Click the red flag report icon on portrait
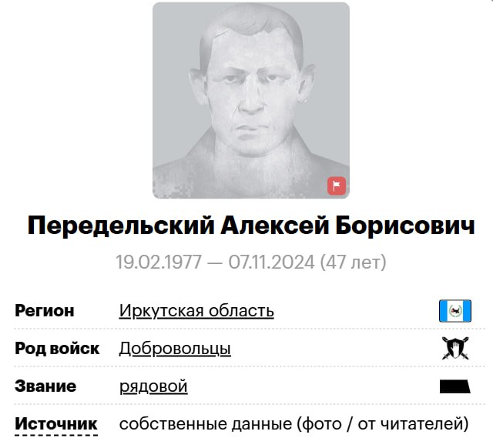The height and width of the screenshot is (448, 493). click(x=337, y=186)
